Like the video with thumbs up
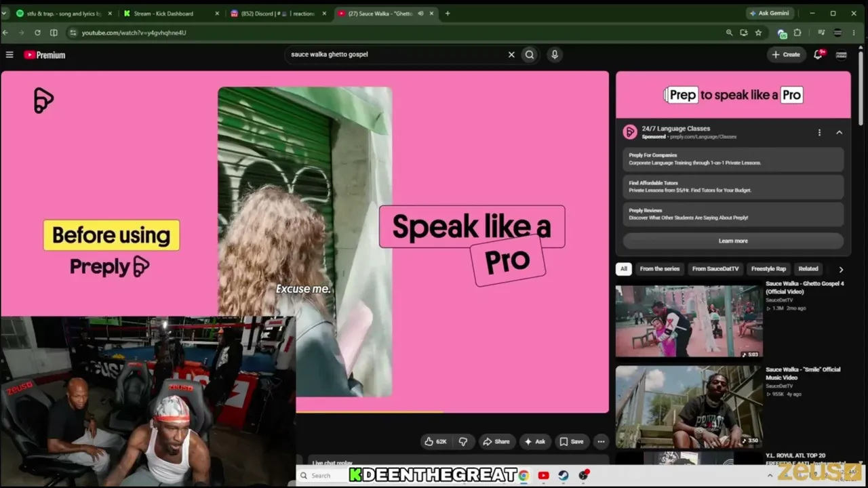Viewport: 868px width, 488px height. click(x=435, y=441)
